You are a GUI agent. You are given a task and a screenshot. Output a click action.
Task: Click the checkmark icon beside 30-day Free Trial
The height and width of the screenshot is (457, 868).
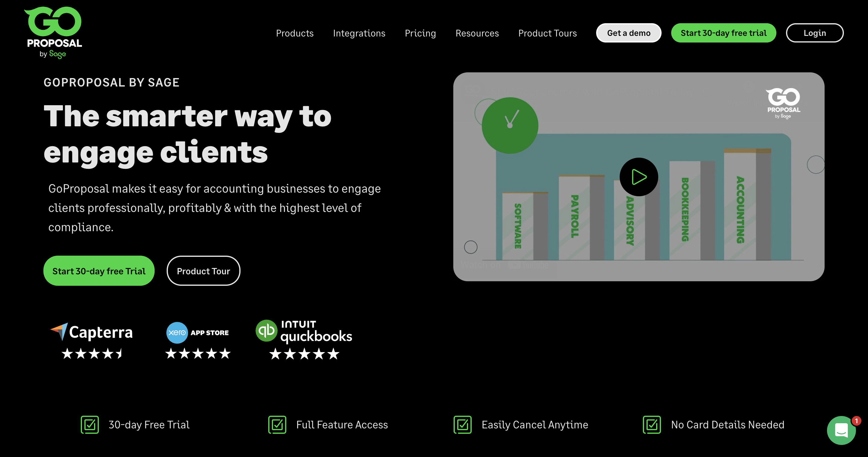(90, 425)
